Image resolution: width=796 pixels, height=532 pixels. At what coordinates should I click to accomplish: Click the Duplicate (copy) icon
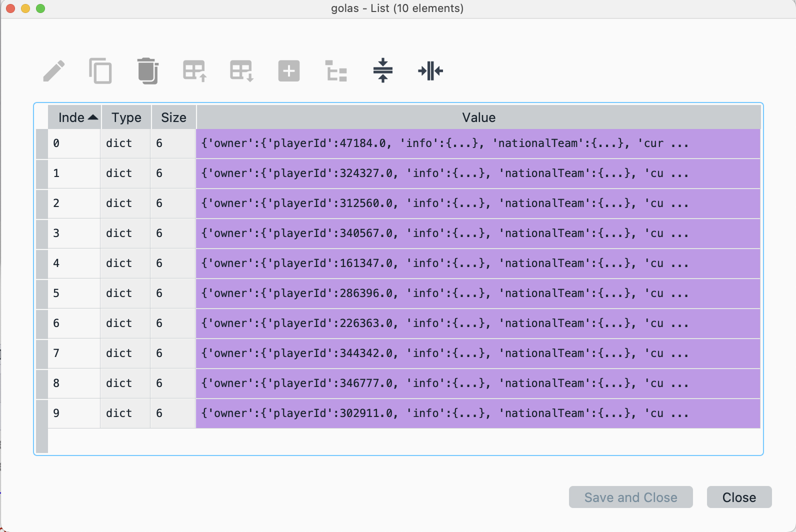coord(100,71)
